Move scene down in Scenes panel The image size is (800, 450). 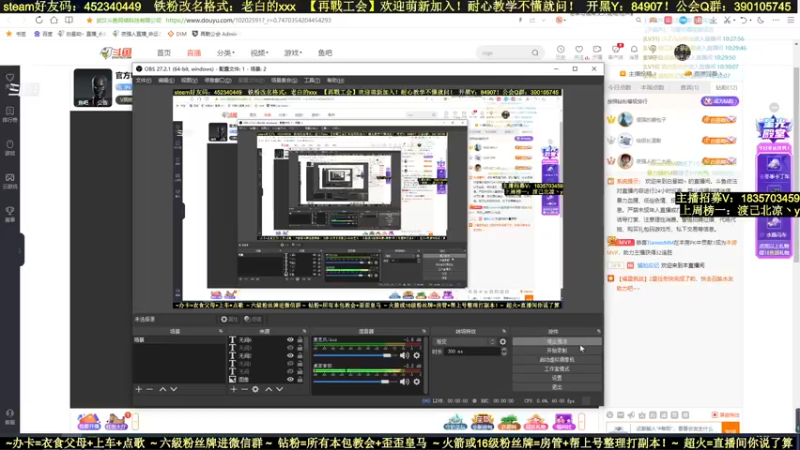tap(174, 389)
